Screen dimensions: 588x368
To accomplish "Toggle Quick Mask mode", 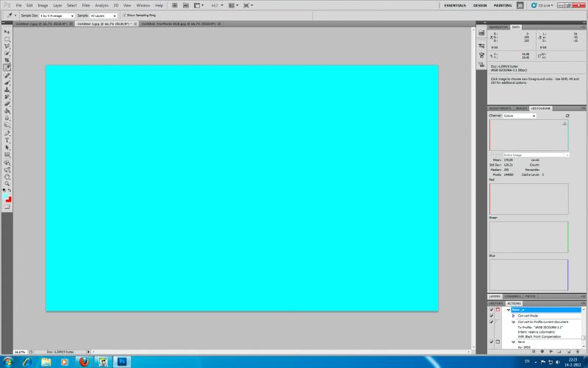I will coord(7,207).
